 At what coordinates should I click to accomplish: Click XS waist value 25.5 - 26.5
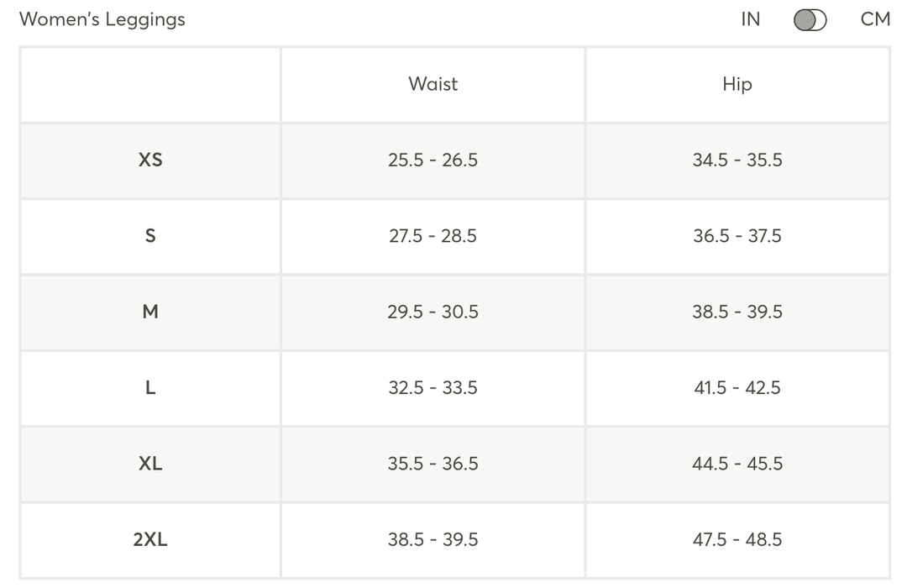tap(433, 160)
